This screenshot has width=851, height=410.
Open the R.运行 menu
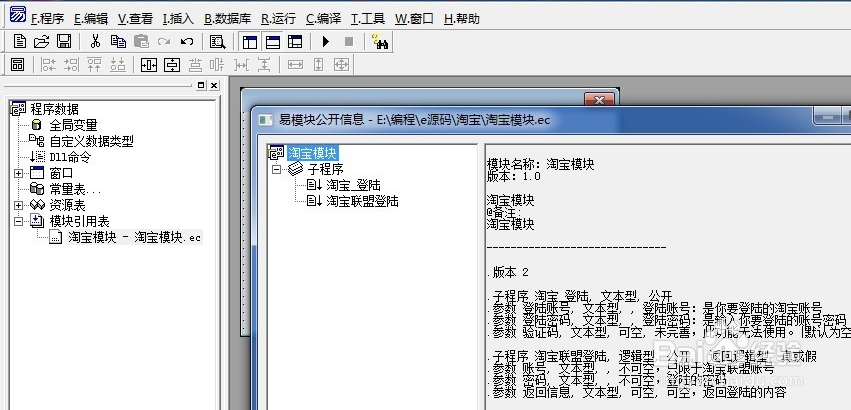click(278, 18)
